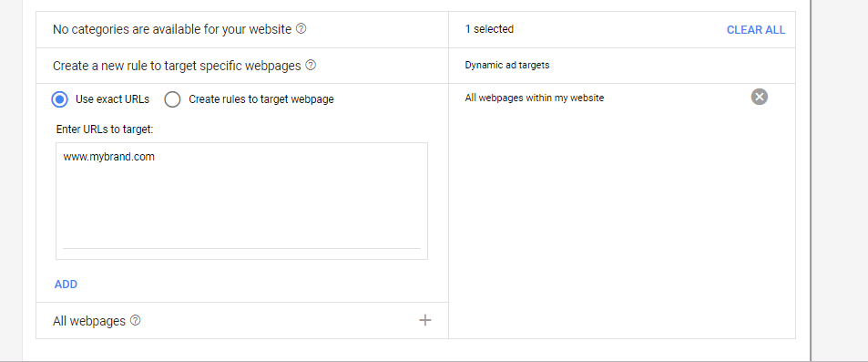Image resolution: width=868 pixels, height=362 pixels.
Task: Expand 'No categories are available for your website' row
Action: 242,29
